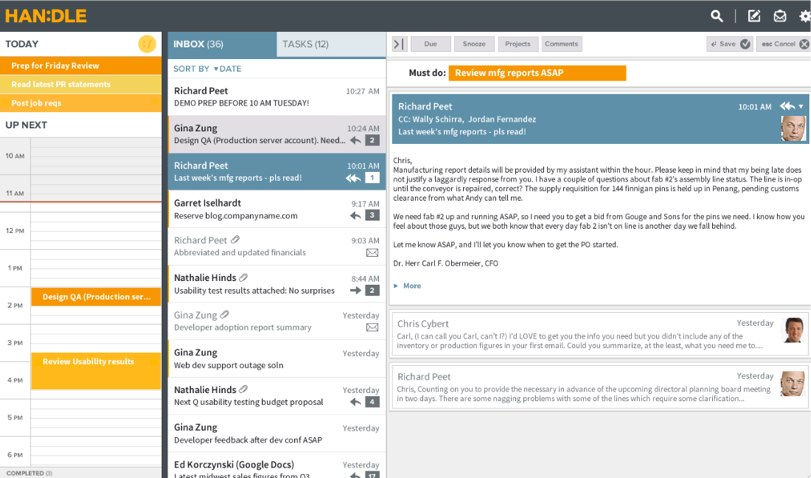
Task: Click reply arrow on Garret Iselhardt row
Action: tap(355, 215)
